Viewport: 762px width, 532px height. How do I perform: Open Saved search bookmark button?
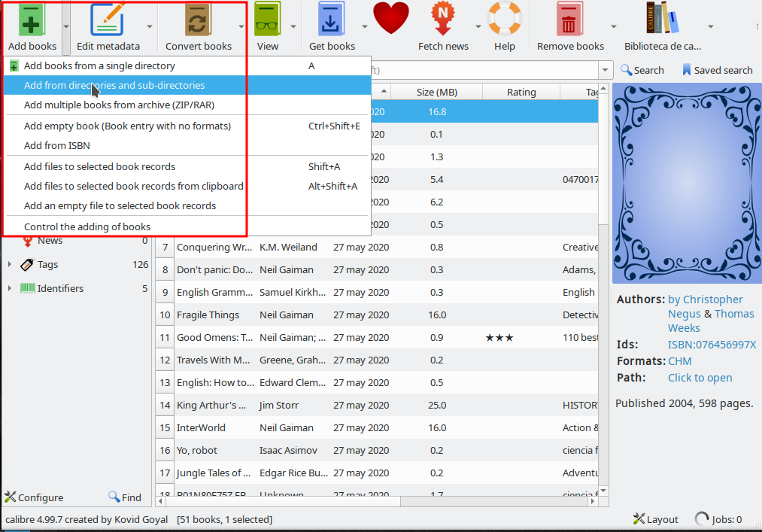718,71
